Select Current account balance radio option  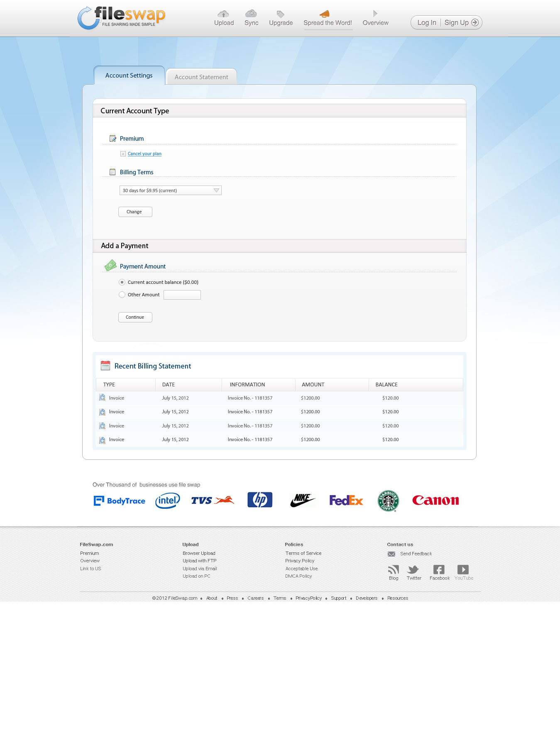tap(122, 282)
